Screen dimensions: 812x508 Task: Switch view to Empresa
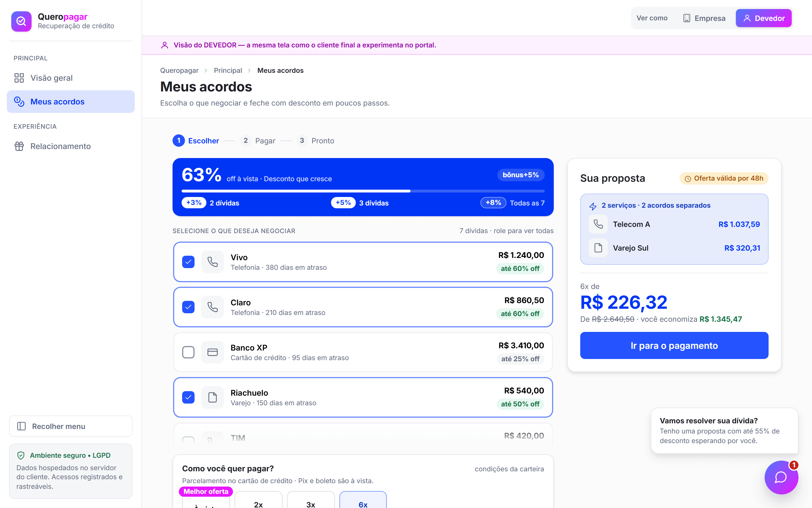704,18
